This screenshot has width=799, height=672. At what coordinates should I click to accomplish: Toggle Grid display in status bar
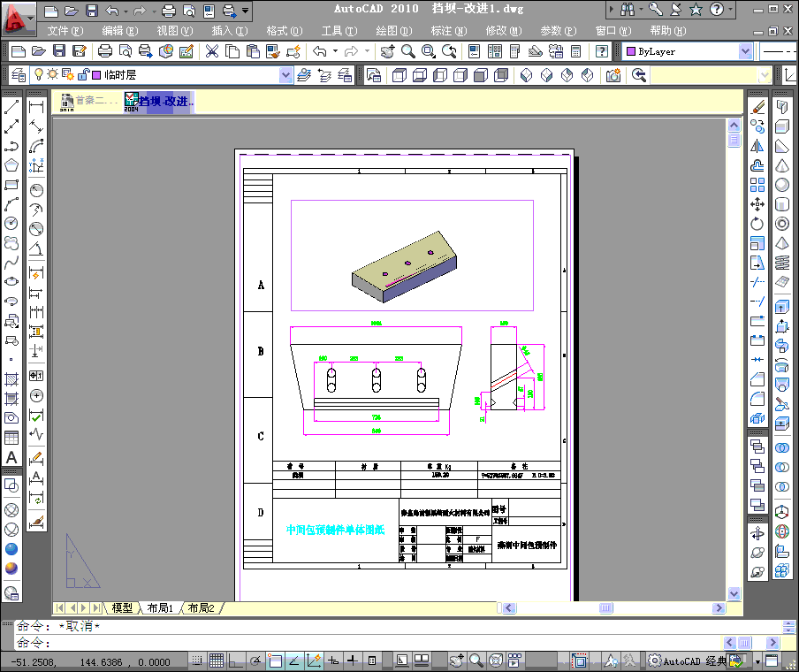coord(217,661)
